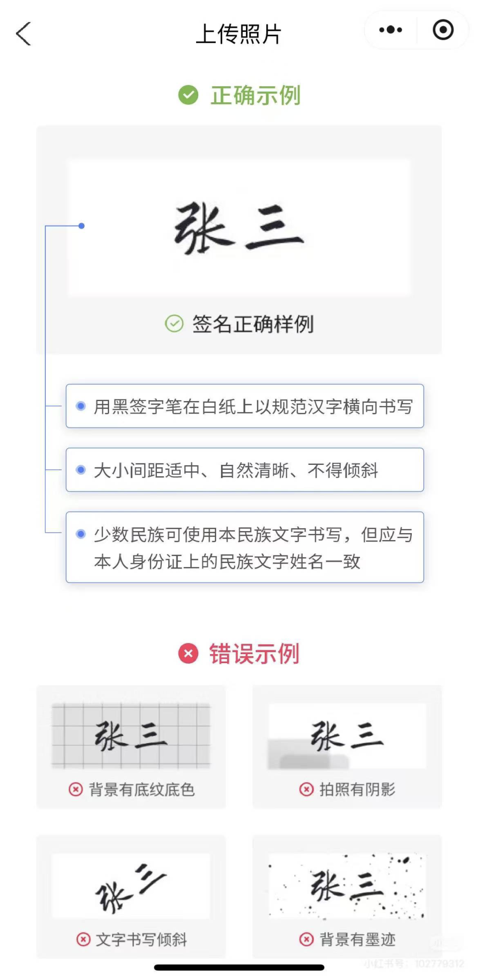Tap the blue connector dot beside the signature sample
This screenshot has width=478, height=980.
pyautogui.click(x=81, y=226)
